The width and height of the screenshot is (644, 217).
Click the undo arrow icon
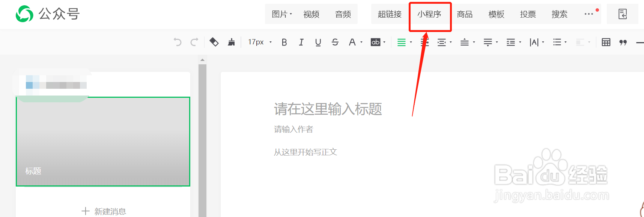pyautogui.click(x=178, y=42)
